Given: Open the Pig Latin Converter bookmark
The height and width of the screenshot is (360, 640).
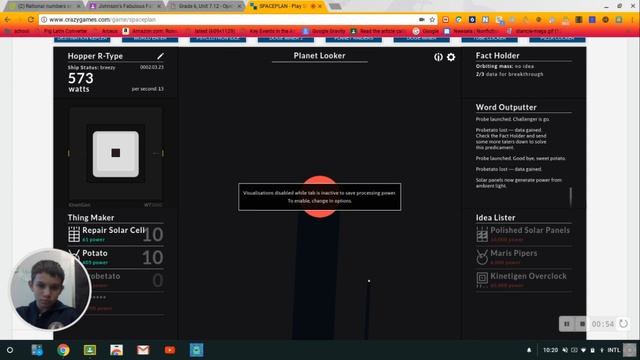Looking at the screenshot, I should coord(61,31).
